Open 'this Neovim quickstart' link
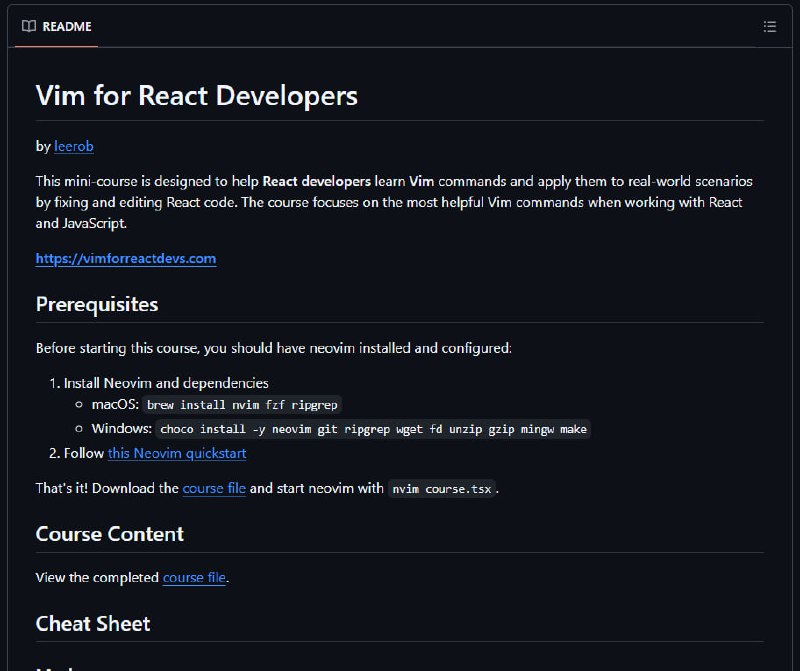800x671 pixels. click(x=177, y=453)
